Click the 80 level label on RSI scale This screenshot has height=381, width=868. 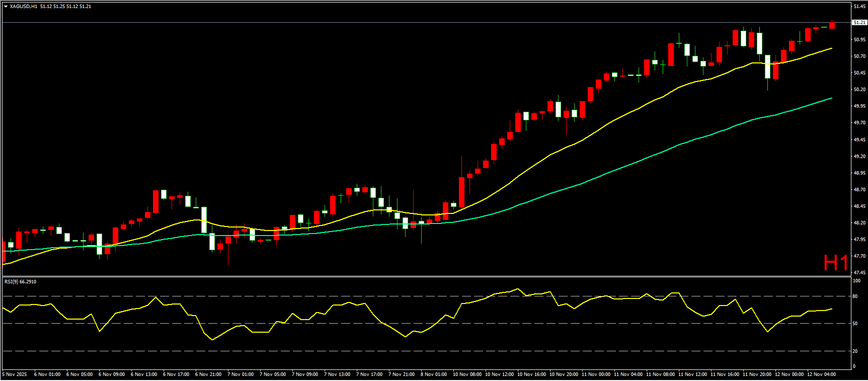point(855,296)
